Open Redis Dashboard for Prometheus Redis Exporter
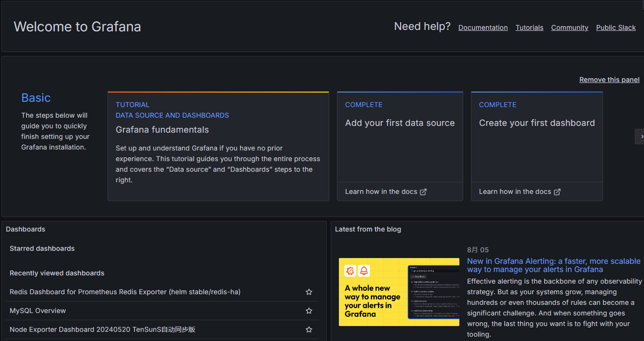Viewport: 644px width, 341px height. (x=125, y=292)
